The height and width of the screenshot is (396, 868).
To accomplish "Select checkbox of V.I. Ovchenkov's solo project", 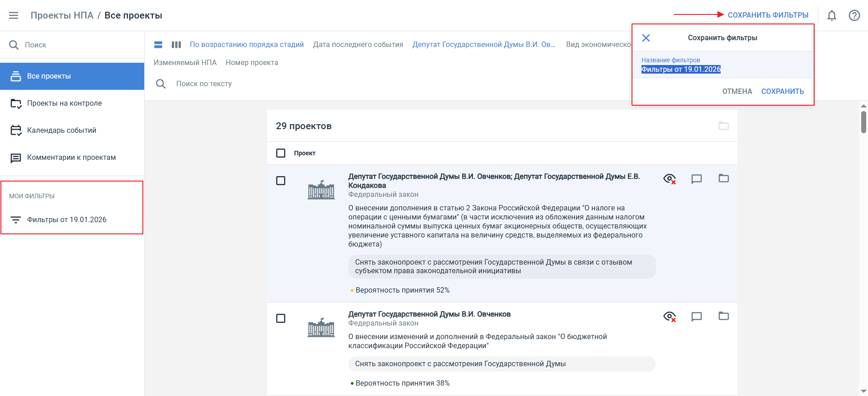I will 281,318.
